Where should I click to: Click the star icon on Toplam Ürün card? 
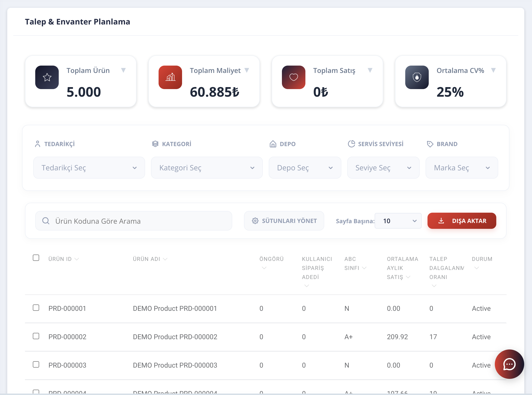tap(47, 77)
